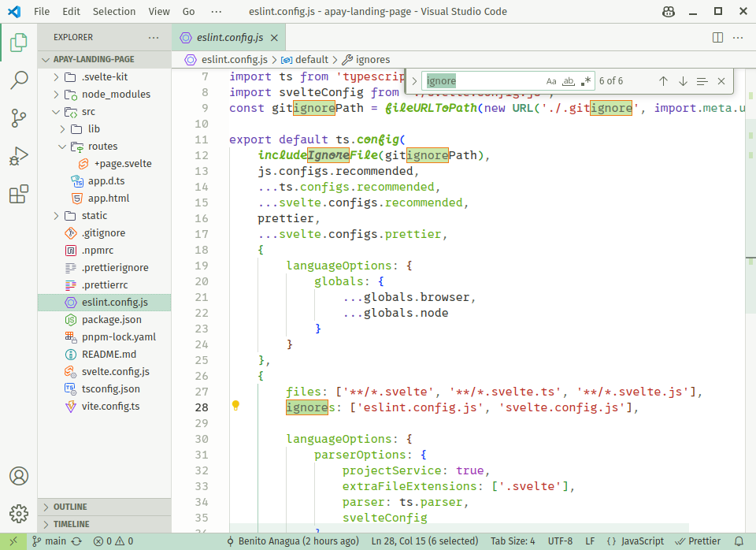Collapse the APAY-LANDING-PAGE folder section

pyautogui.click(x=104, y=59)
